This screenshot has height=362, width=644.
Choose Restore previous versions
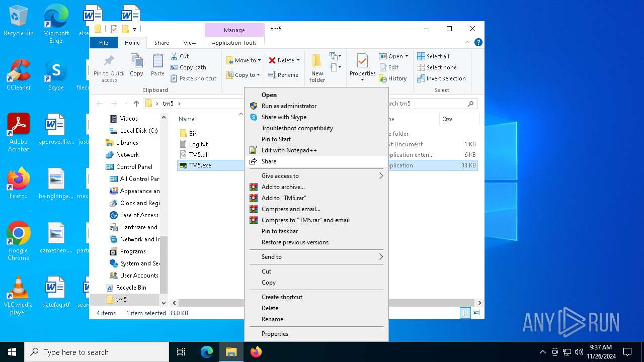click(316, 242)
